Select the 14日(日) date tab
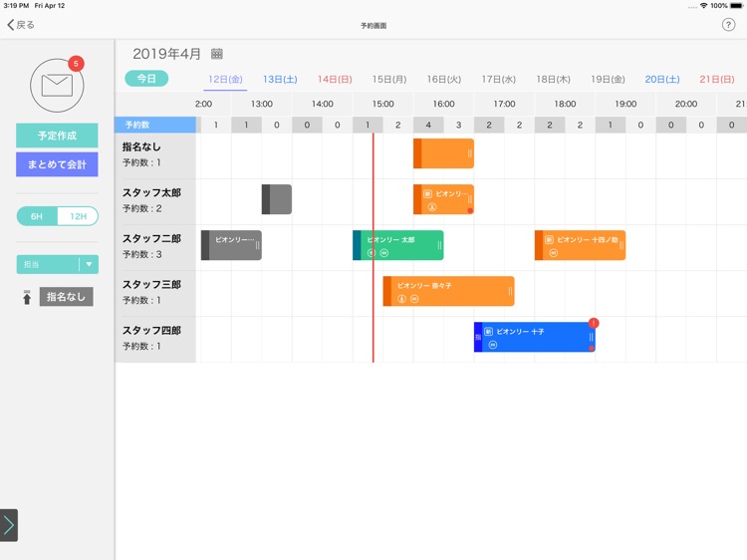 [x=335, y=79]
